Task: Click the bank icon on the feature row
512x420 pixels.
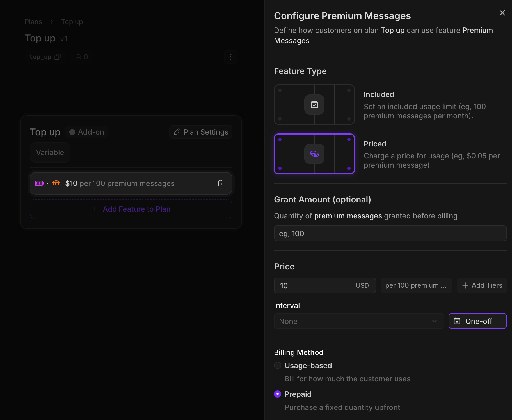Action: [56, 183]
